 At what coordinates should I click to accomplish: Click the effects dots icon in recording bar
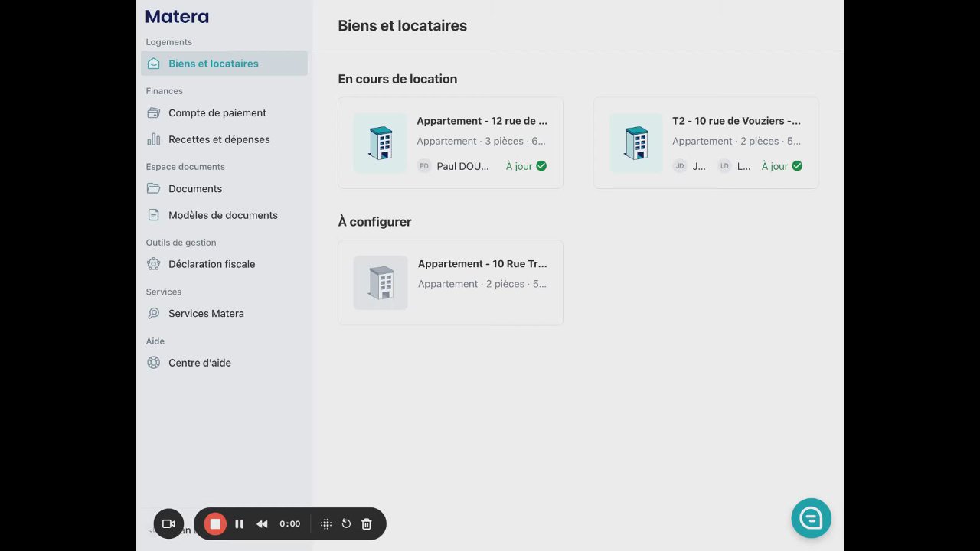[325, 523]
